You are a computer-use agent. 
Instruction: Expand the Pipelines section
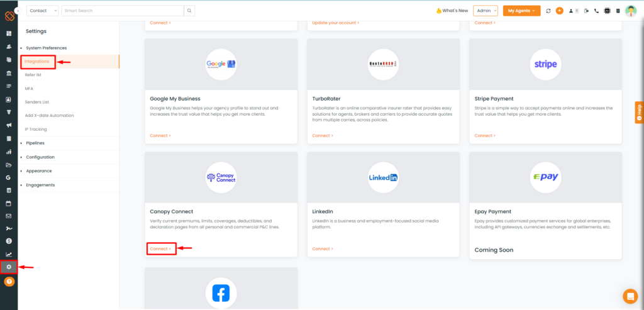click(x=35, y=143)
